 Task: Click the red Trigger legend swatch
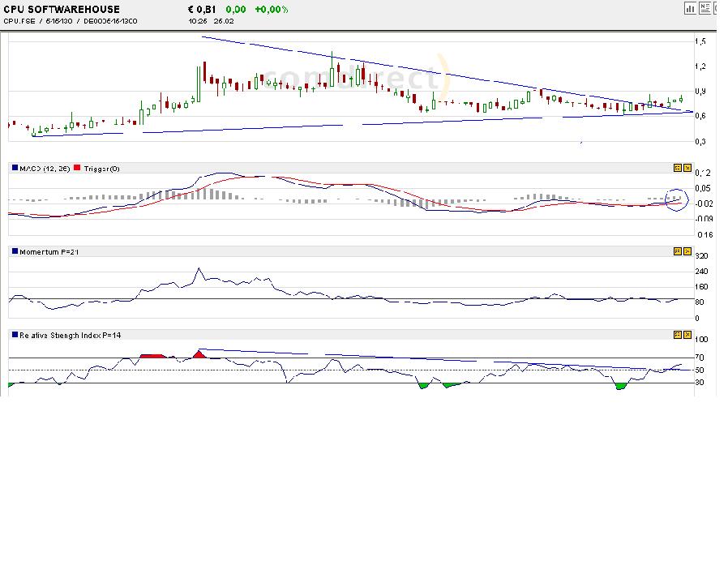click(77, 168)
